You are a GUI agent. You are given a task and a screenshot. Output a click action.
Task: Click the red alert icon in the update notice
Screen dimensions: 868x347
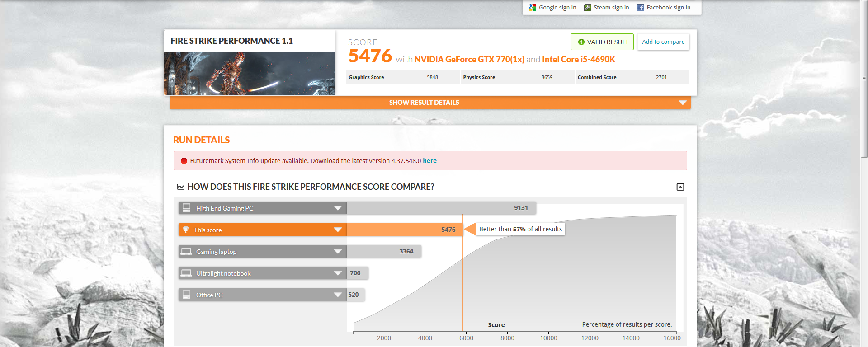(184, 161)
